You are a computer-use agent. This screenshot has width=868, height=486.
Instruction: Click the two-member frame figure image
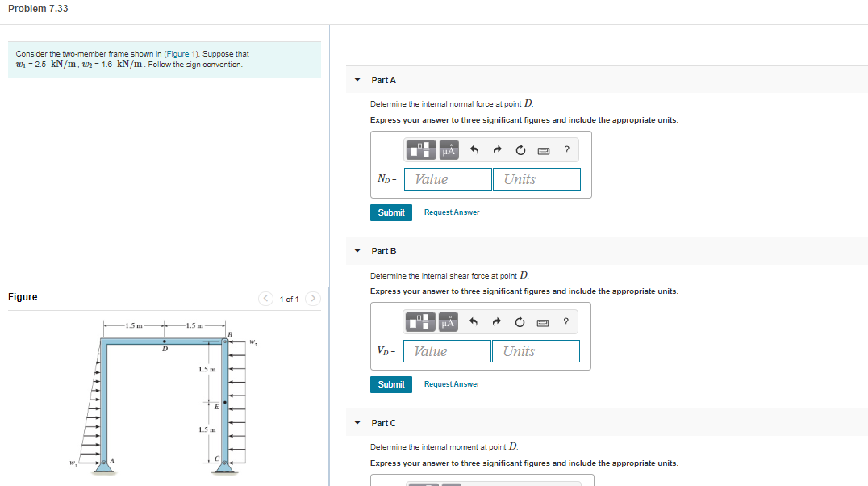point(164,397)
